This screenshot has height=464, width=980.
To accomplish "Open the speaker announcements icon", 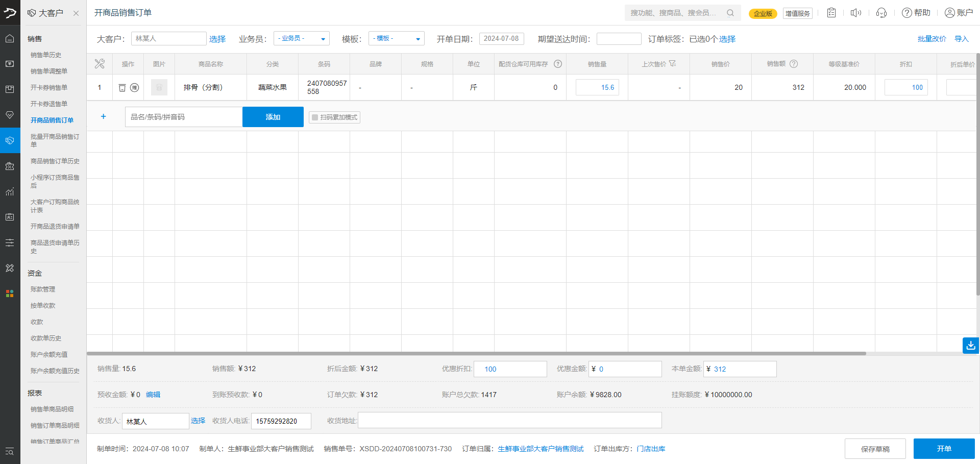I will tap(856, 13).
